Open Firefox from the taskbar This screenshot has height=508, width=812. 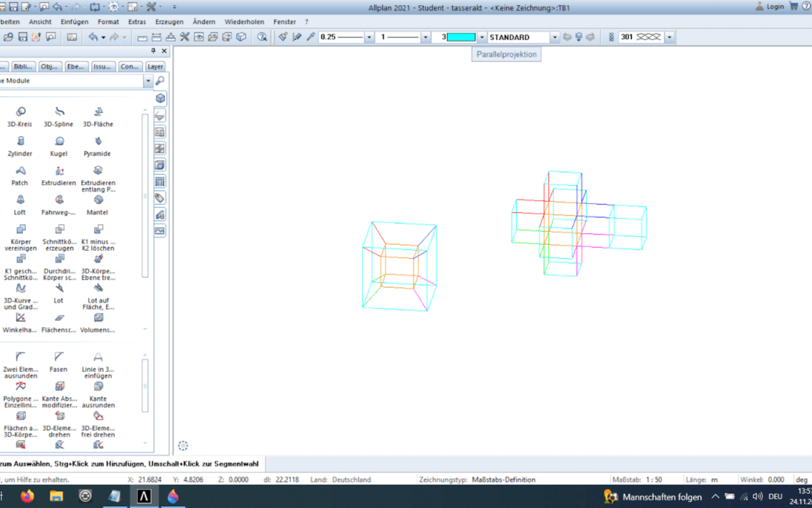pos(27,496)
